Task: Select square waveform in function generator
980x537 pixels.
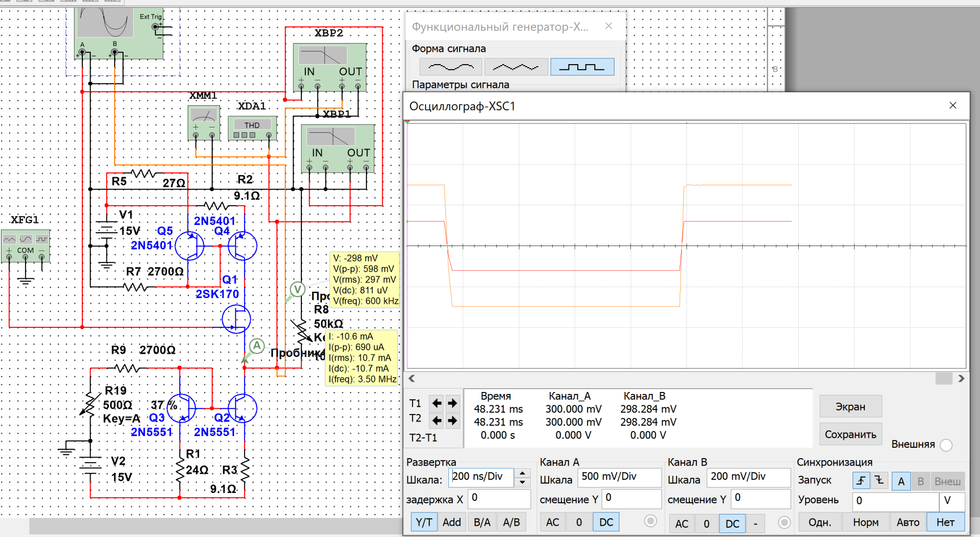Action: [x=582, y=67]
